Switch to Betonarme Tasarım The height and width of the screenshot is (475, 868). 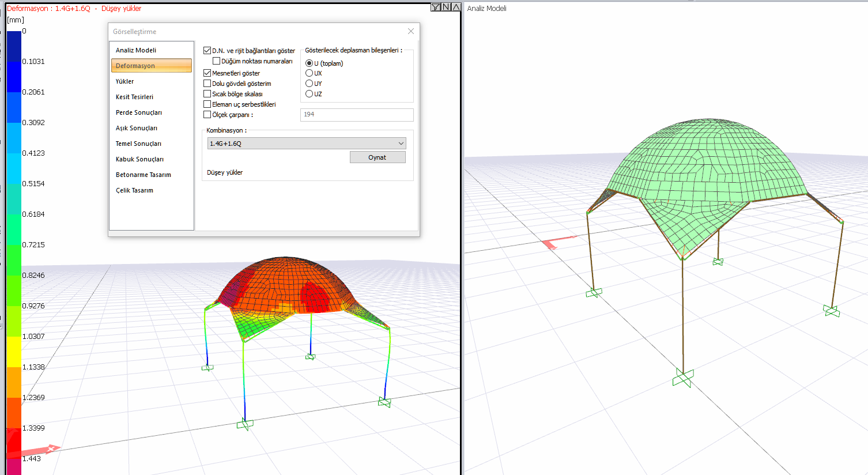152,175
